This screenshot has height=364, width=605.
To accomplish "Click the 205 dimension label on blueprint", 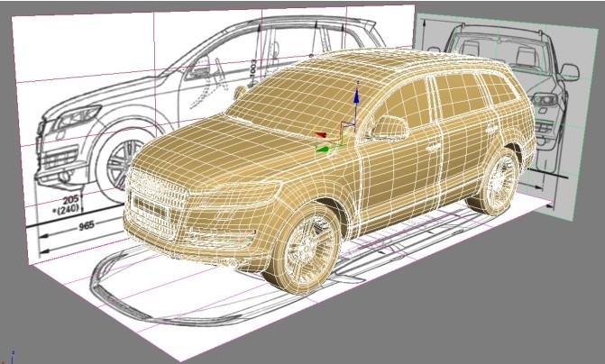I will click(71, 200).
